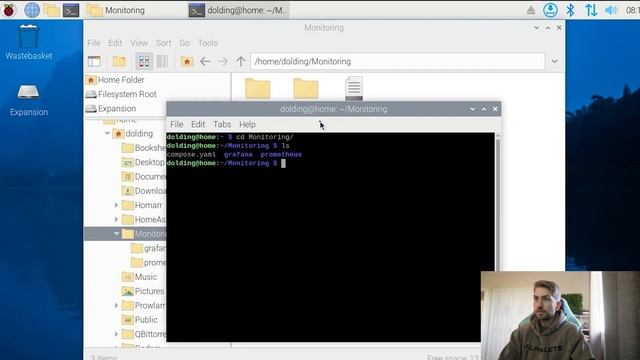Click the terminal prompt line with cursor
The width and height of the screenshot is (640, 360).
click(x=226, y=163)
